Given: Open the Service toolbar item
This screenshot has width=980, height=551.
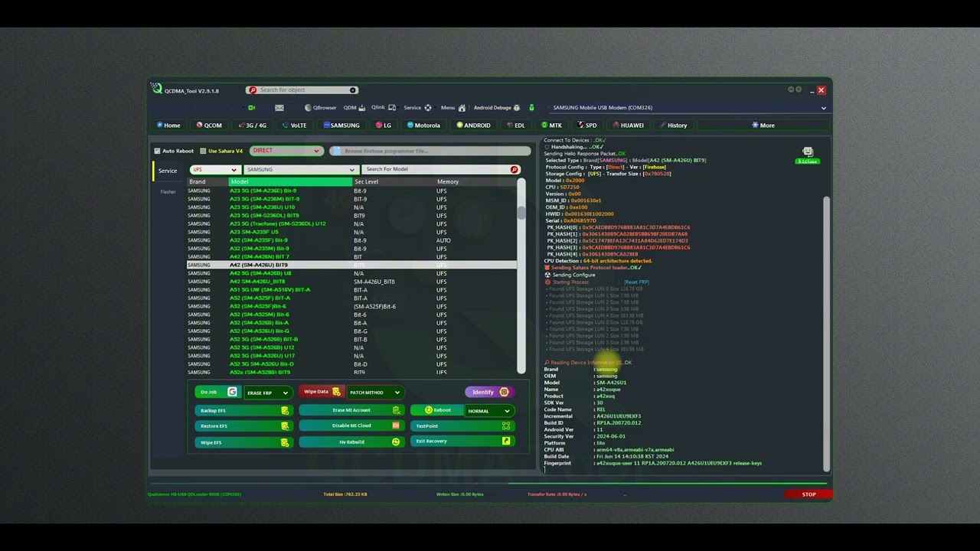Looking at the screenshot, I should [417, 108].
